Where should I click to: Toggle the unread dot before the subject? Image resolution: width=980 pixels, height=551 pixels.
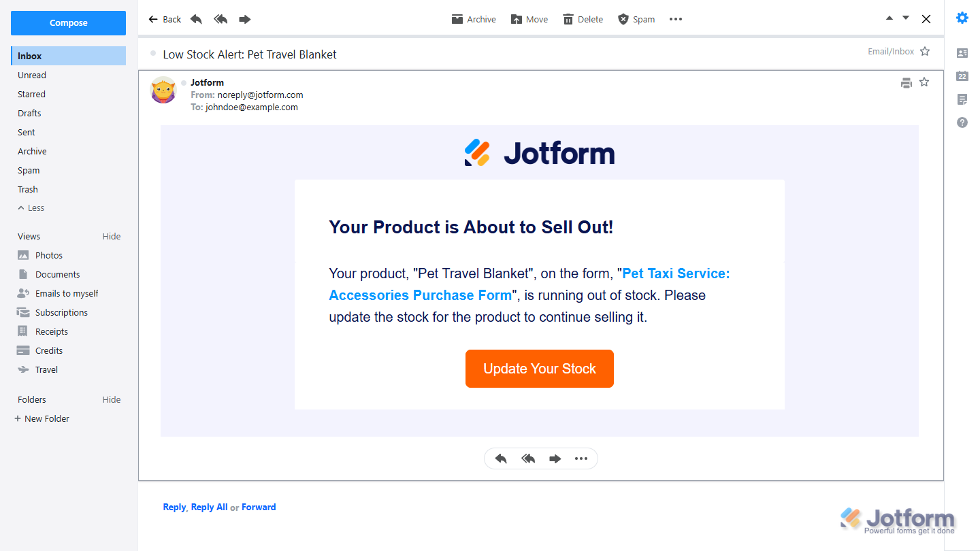(153, 53)
